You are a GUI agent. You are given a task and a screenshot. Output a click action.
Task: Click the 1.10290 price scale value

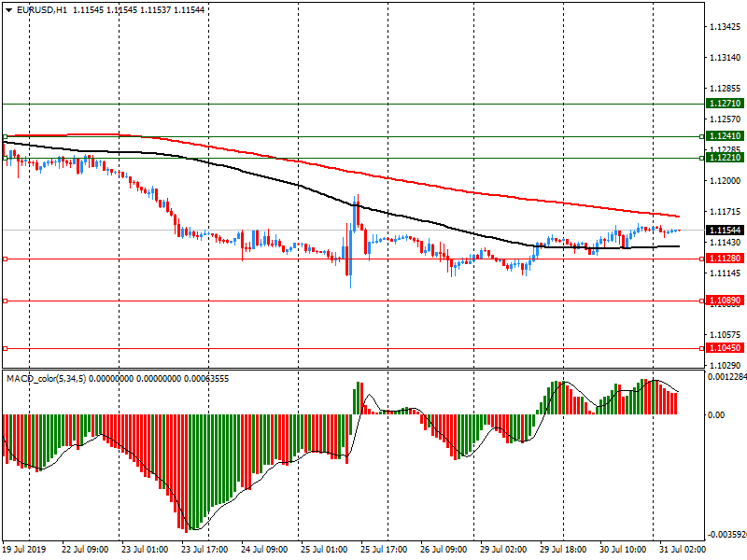(x=726, y=366)
